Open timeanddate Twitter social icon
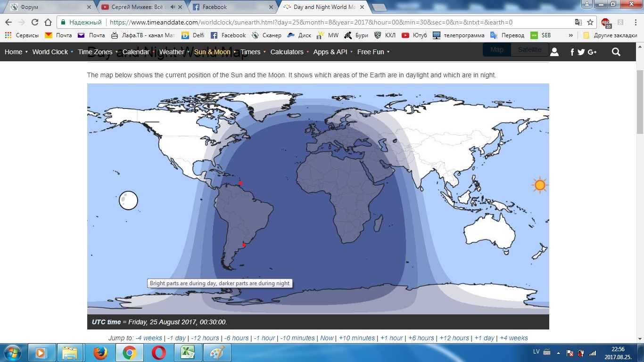The image size is (644, 362). [x=581, y=52]
